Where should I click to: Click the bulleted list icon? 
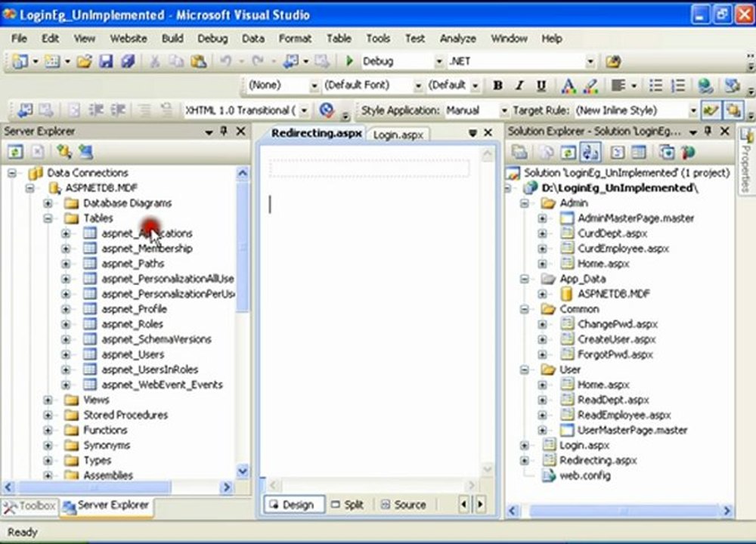click(x=655, y=85)
